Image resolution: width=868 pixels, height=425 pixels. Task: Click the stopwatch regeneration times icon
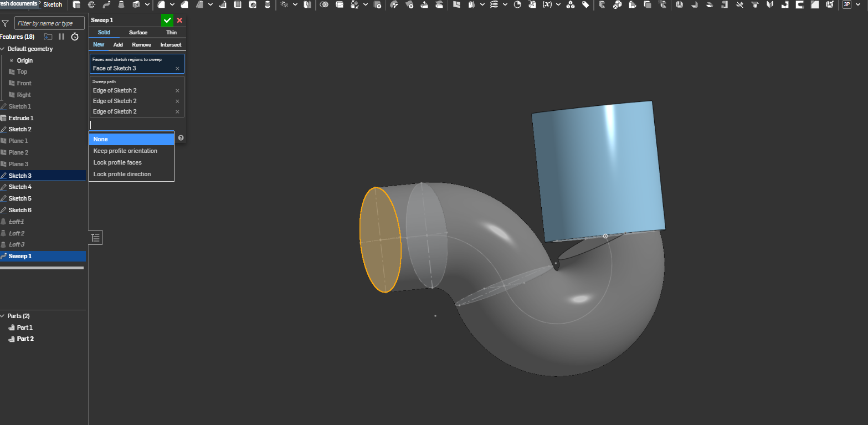point(75,37)
